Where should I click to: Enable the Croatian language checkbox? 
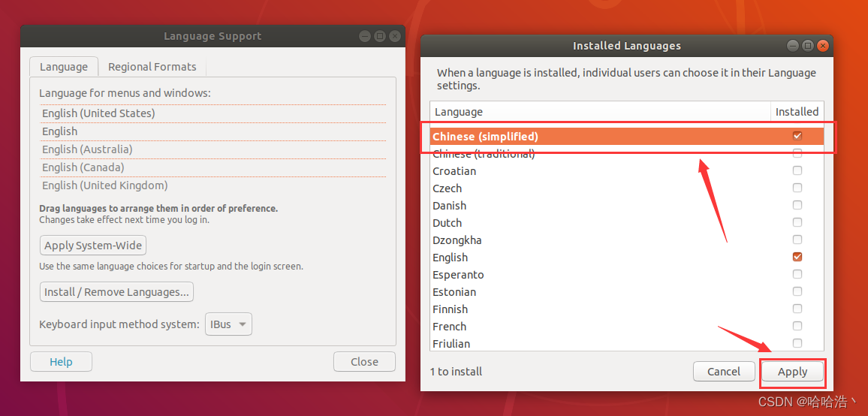[797, 170]
